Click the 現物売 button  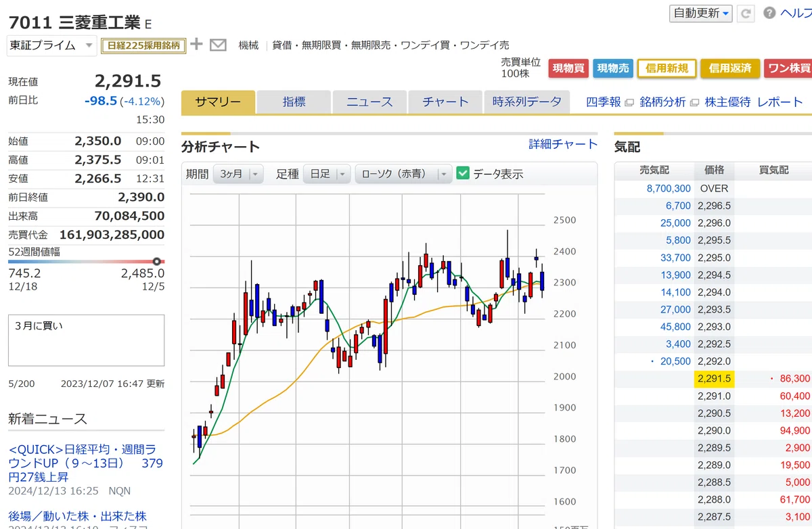pos(613,68)
